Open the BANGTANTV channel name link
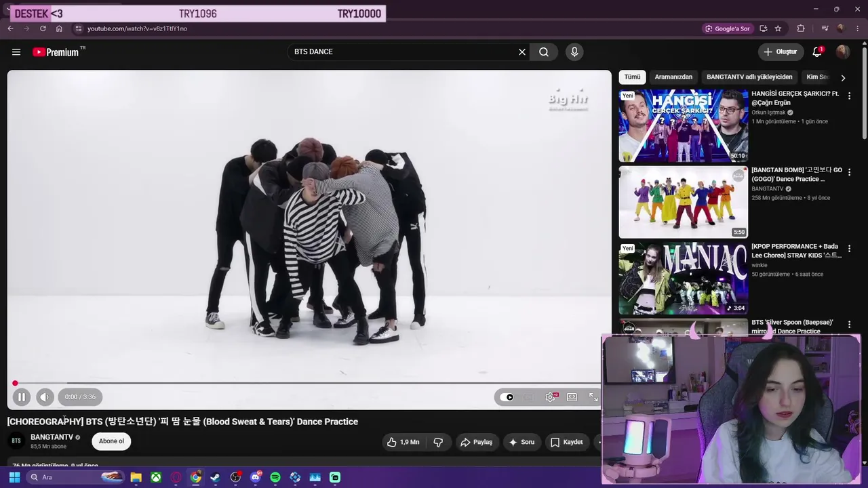 click(52, 437)
